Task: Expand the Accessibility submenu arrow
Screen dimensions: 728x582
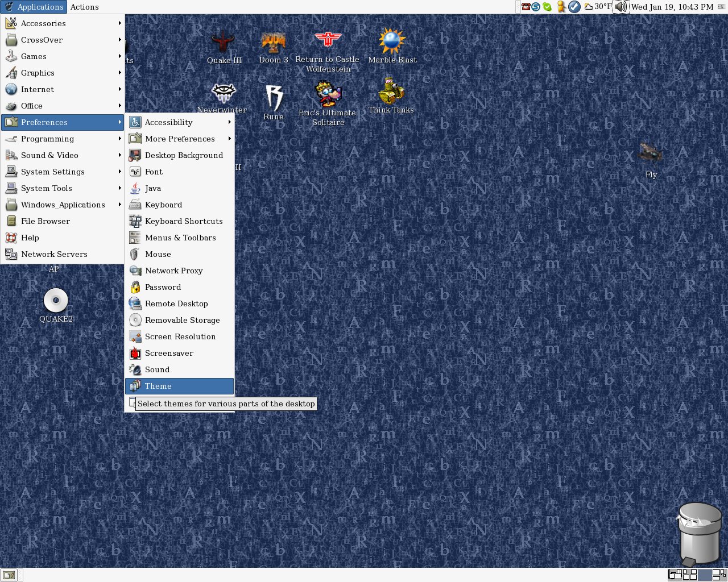Action: point(230,122)
